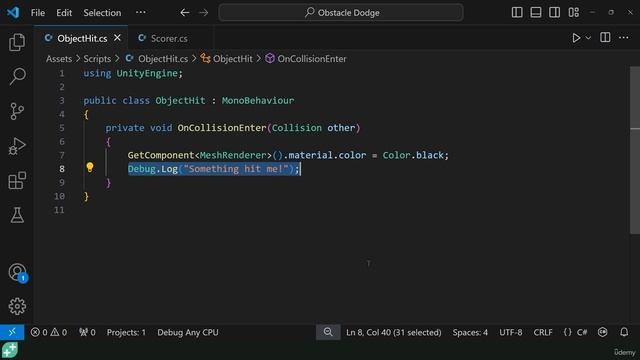The image size is (640, 360).
Task: Open the Explorer view in activity bar
Action: (17, 42)
